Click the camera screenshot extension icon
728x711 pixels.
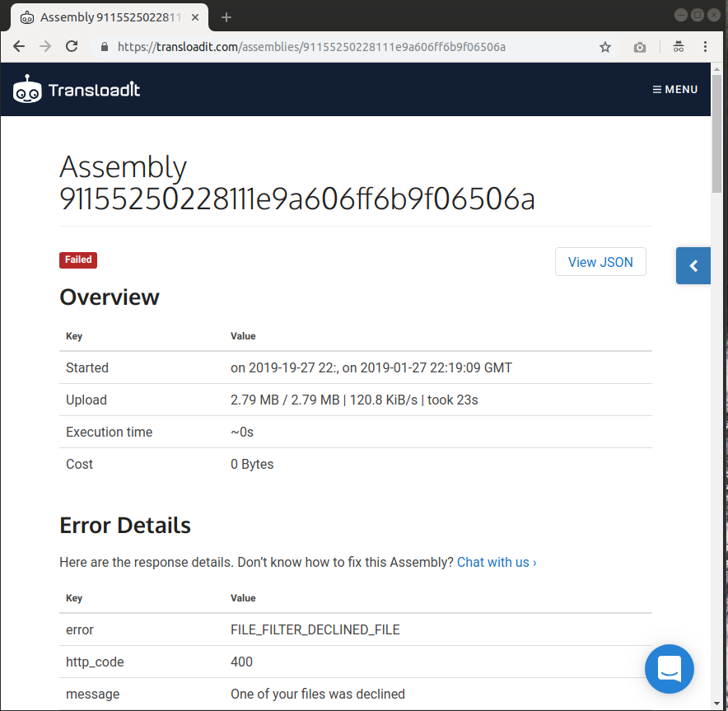point(640,47)
